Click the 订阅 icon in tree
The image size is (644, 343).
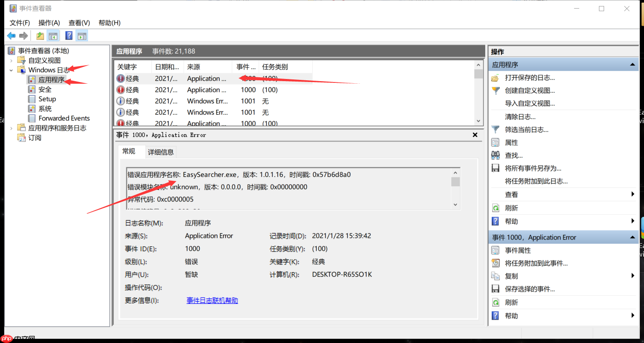[21, 137]
